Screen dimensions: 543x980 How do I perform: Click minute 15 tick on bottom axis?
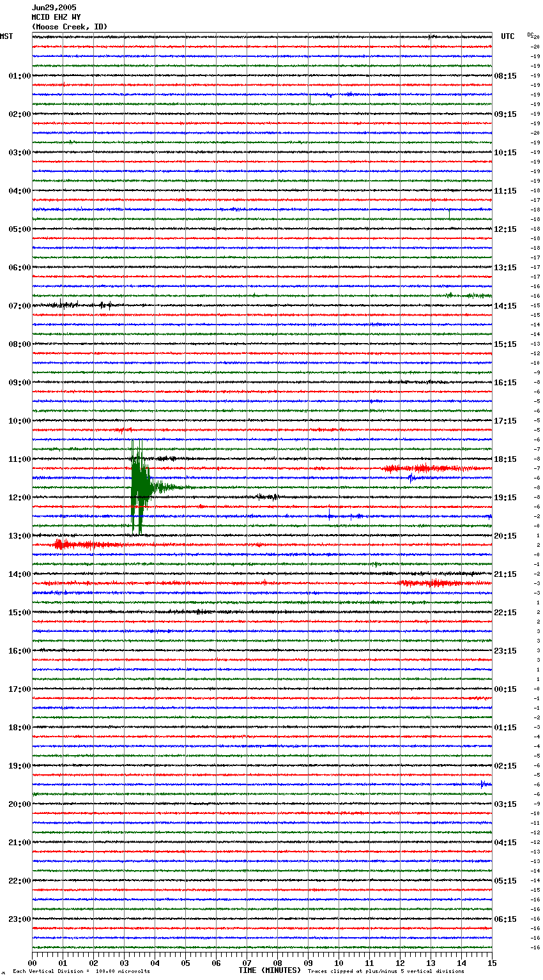(492, 962)
